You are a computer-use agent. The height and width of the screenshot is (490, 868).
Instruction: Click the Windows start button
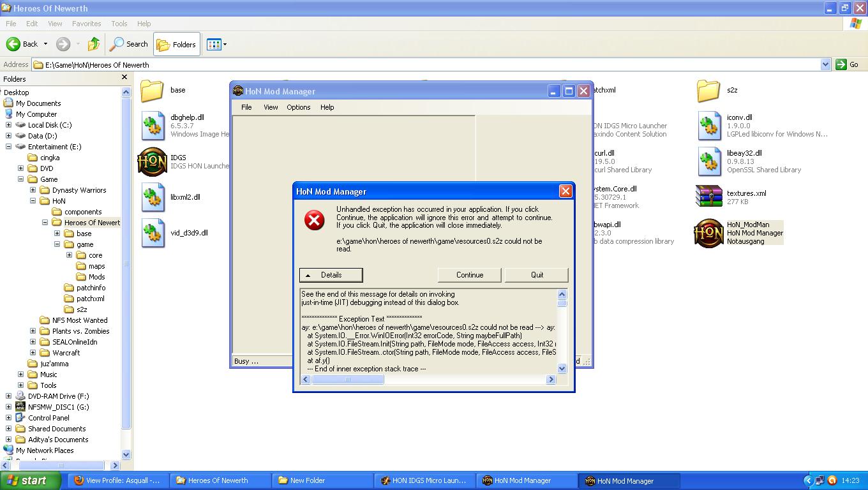(27, 480)
